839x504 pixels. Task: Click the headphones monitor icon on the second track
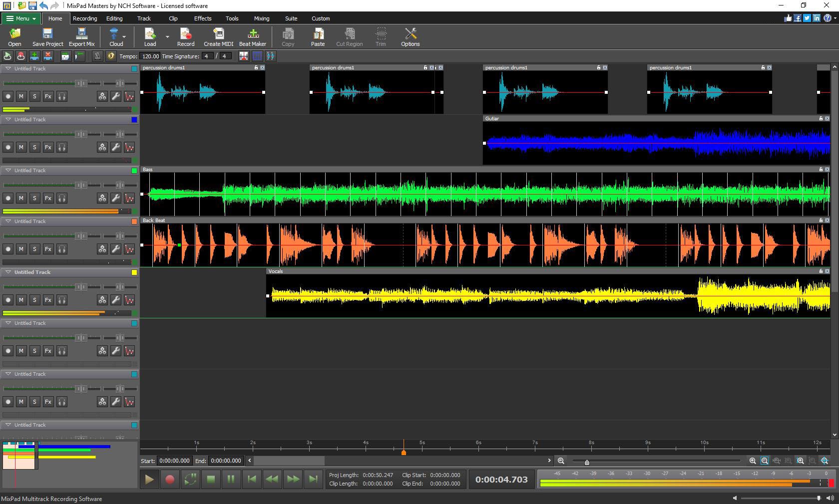point(62,147)
